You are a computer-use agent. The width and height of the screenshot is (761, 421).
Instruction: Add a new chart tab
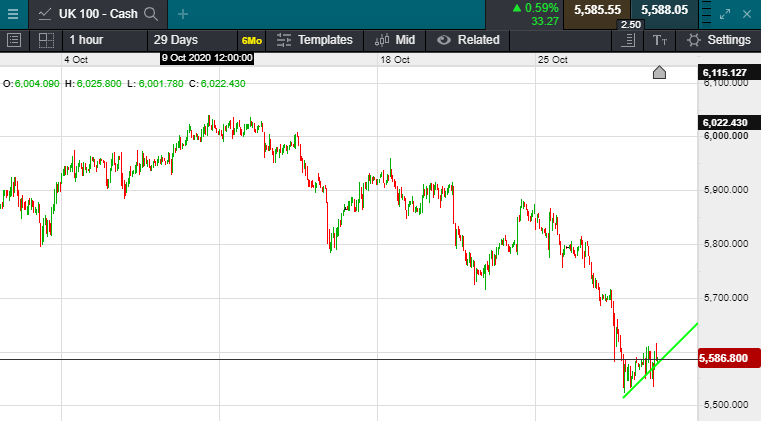[182, 14]
